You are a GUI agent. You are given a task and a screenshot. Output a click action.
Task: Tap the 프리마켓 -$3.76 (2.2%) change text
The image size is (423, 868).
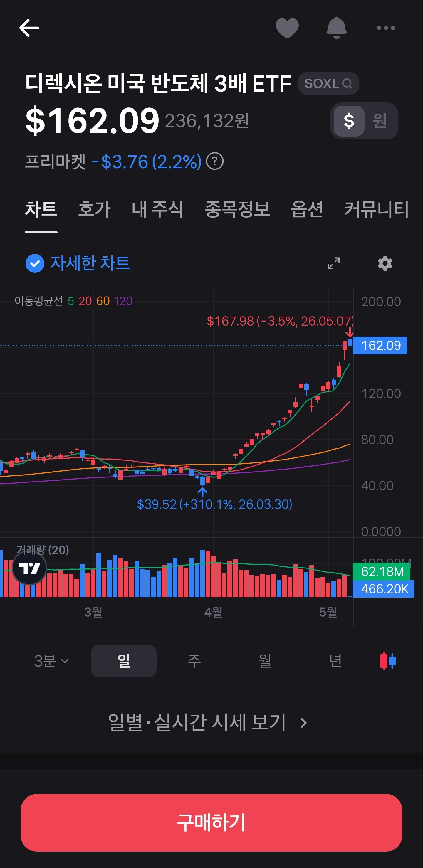113,162
